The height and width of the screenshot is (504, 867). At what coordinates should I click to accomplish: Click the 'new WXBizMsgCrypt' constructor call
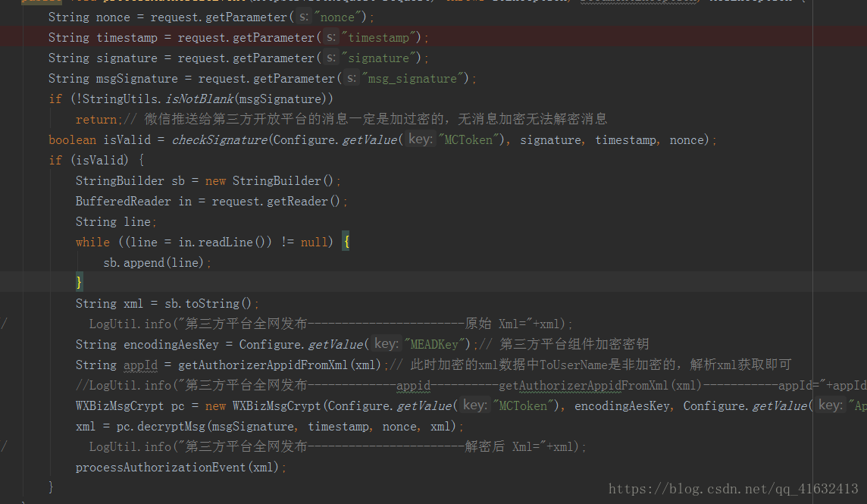263,406
